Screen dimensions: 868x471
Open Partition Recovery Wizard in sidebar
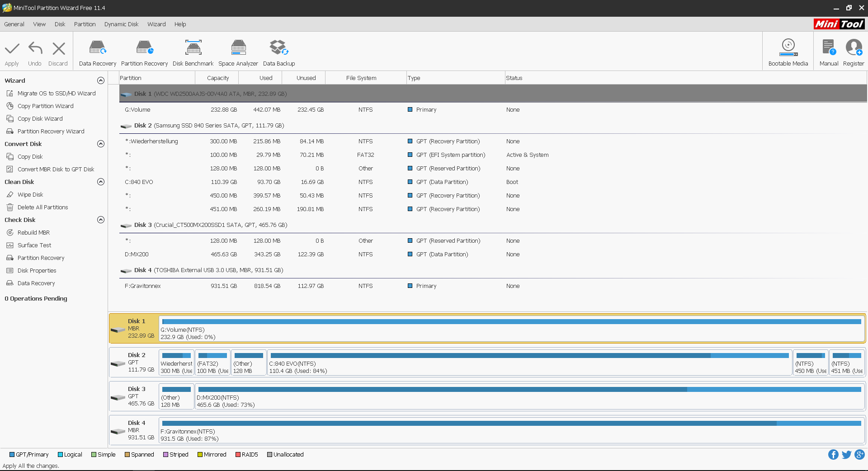pos(51,132)
